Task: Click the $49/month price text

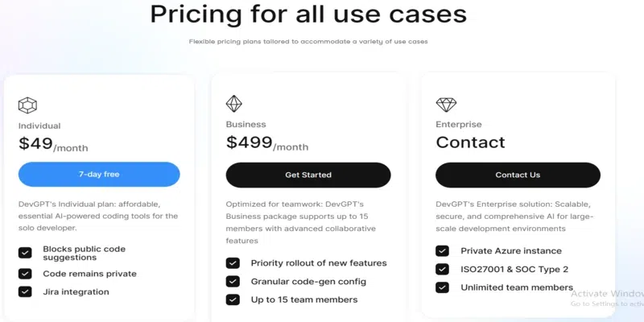Action: 53,144
